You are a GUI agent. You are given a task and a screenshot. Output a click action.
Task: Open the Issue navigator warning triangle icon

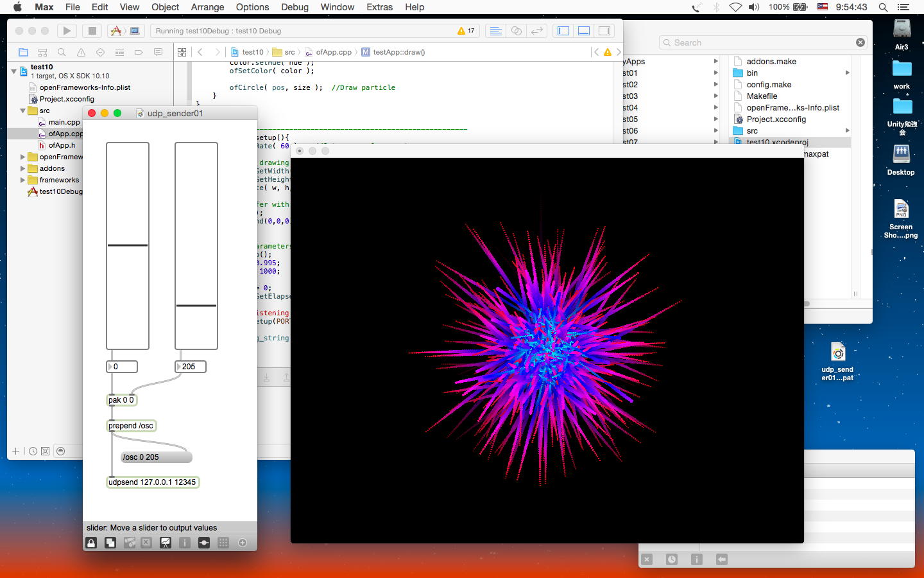(x=81, y=52)
